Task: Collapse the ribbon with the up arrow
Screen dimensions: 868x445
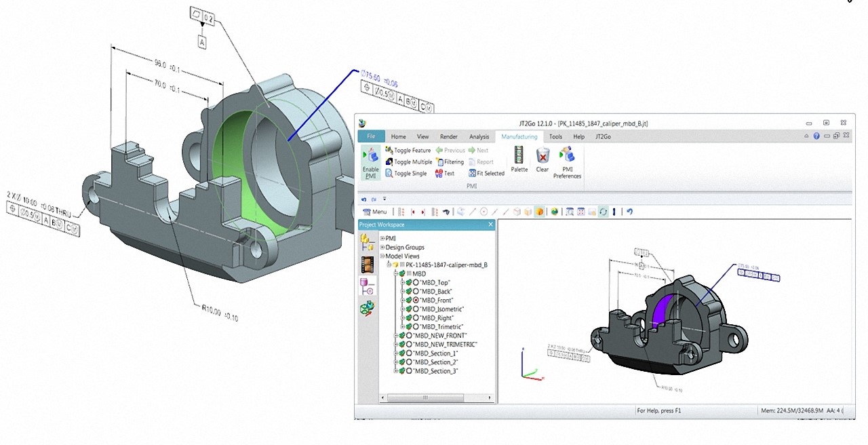Action: pos(807,136)
